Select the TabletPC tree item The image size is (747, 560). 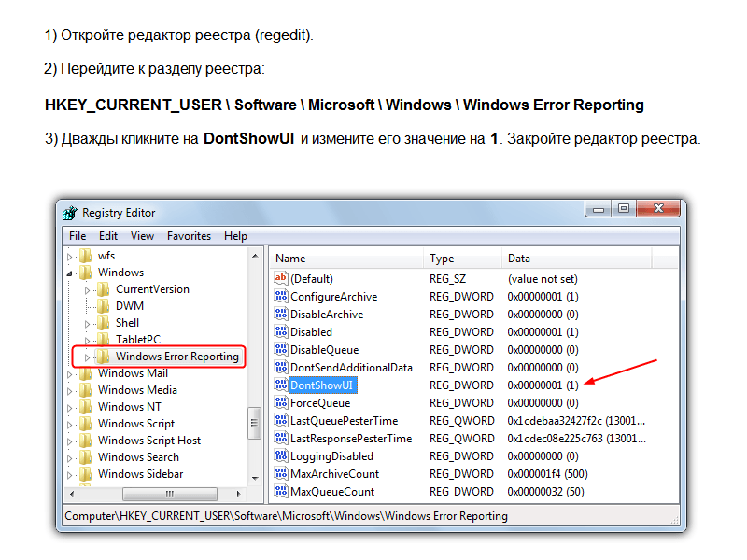tap(138, 340)
